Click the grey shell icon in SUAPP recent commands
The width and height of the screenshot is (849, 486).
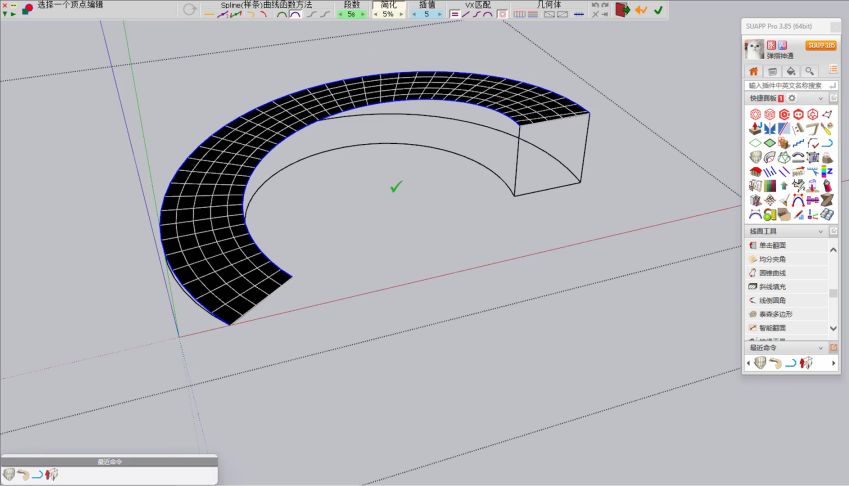(760, 363)
